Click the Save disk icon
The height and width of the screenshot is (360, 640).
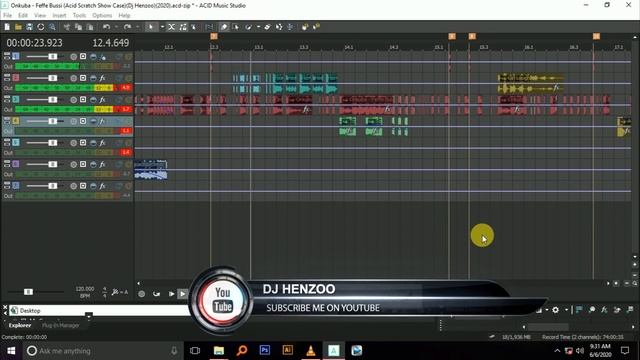coord(29,27)
